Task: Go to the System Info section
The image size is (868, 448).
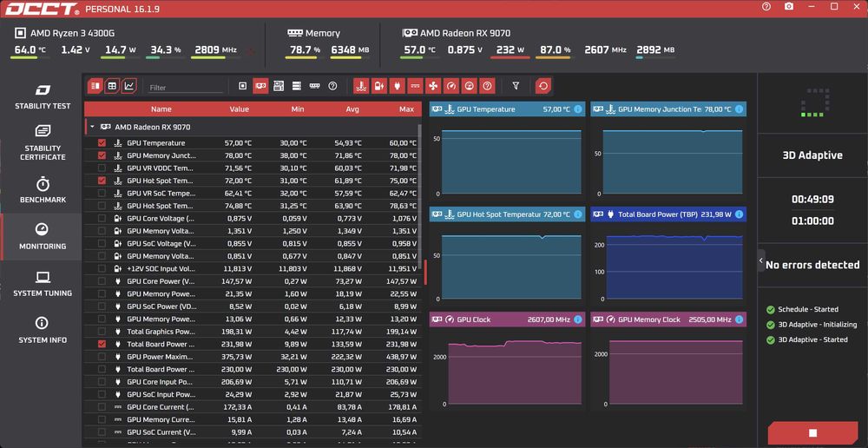Action: pyautogui.click(x=43, y=330)
